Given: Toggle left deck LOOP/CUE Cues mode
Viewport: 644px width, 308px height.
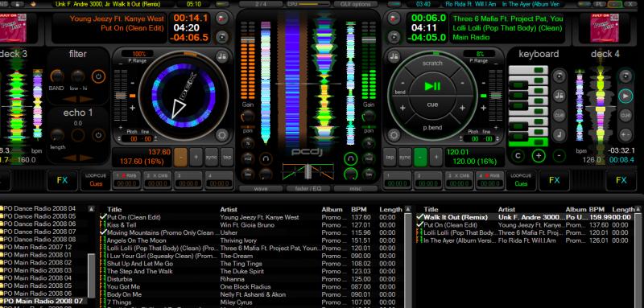Looking at the screenshot, I should click(x=95, y=179).
